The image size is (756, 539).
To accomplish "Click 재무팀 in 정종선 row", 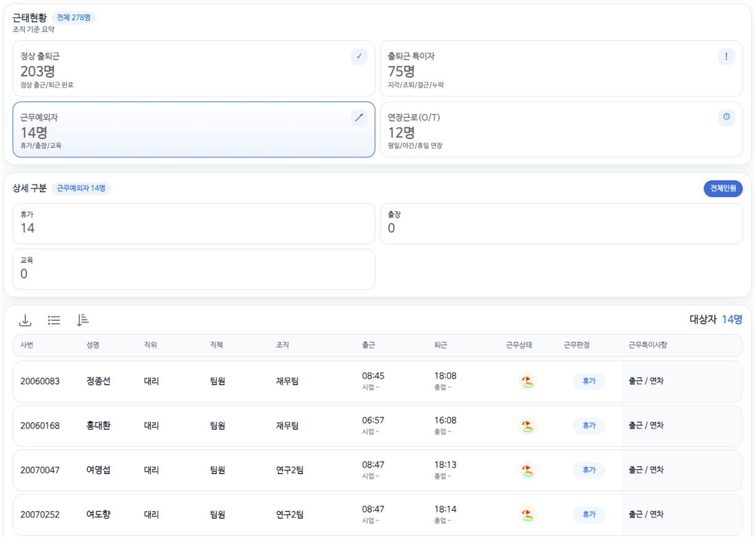I will [287, 381].
